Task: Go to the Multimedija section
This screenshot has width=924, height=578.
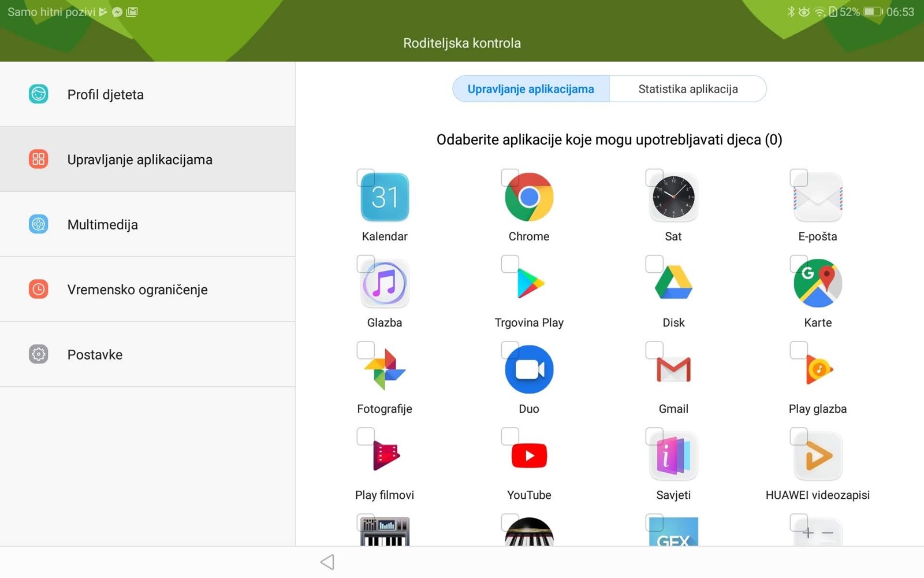Action: (x=147, y=224)
